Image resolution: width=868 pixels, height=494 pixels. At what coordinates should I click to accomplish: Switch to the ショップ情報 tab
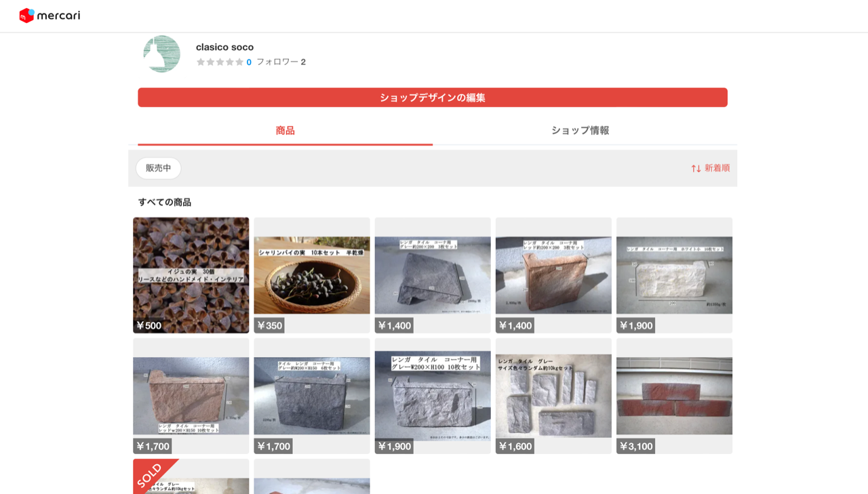[x=580, y=131]
